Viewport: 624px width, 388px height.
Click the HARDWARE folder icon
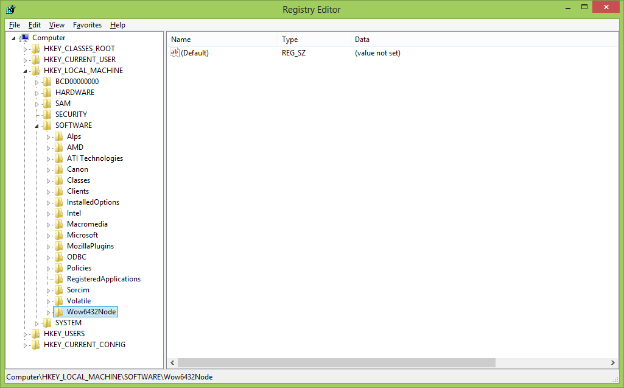[x=47, y=92]
